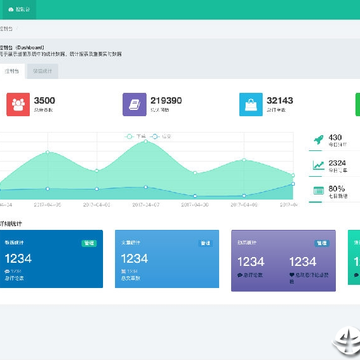Open the first menu item in the green header

pyautogui.click(x=18, y=9)
